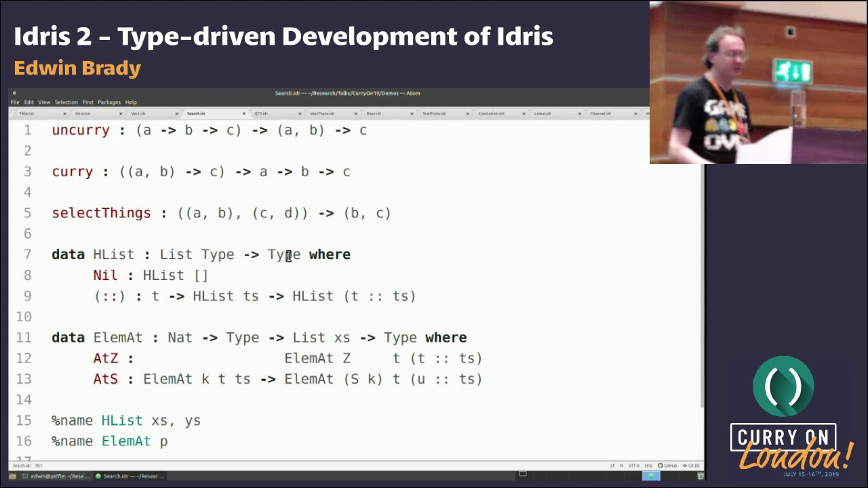Image resolution: width=868 pixels, height=488 pixels.
Task: Click the 'Nil' constructor
Action: (x=105, y=275)
